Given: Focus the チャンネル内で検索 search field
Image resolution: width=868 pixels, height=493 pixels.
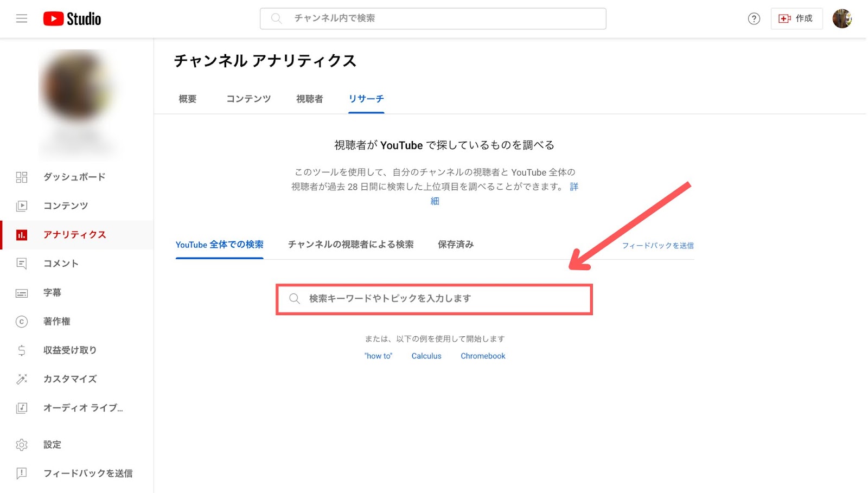Looking at the screenshot, I should coord(433,18).
